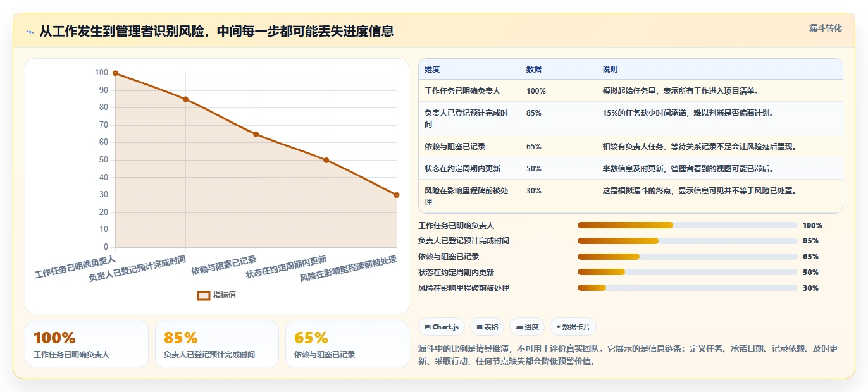Click 状态在约定周期内更新 progress label
This screenshot has height=392, width=868.
tap(456, 273)
